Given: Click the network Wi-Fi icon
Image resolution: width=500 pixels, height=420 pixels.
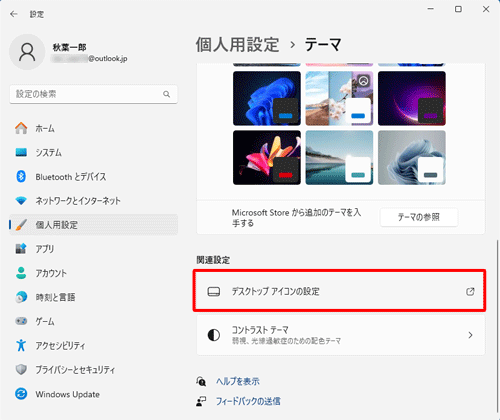Looking at the screenshot, I should pos(21,201).
